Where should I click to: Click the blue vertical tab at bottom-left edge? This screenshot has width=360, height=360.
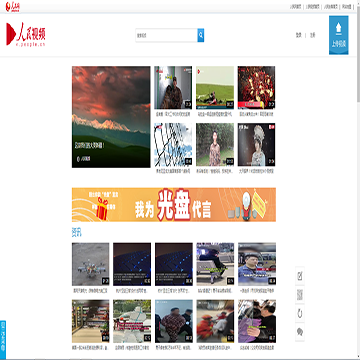tap(3, 339)
